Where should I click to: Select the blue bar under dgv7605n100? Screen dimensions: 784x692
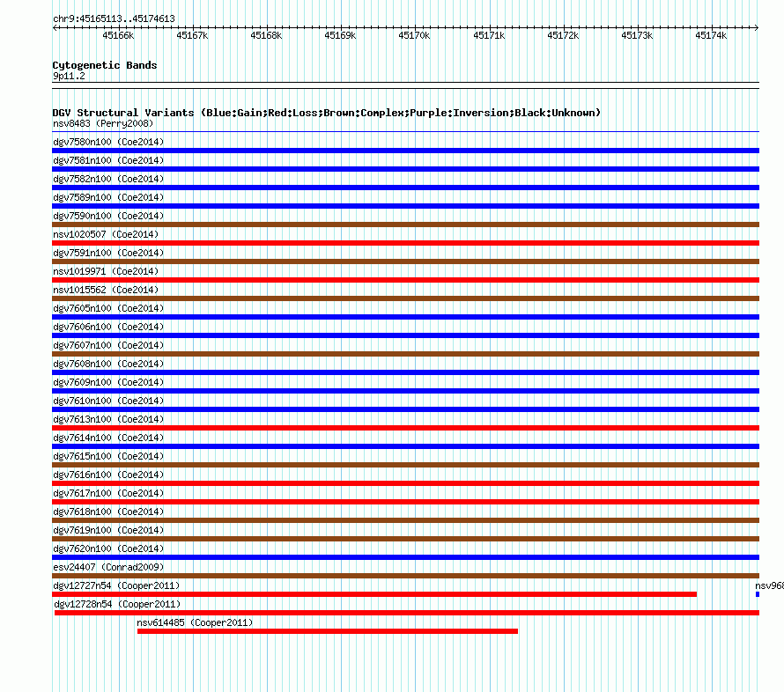click(x=405, y=317)
